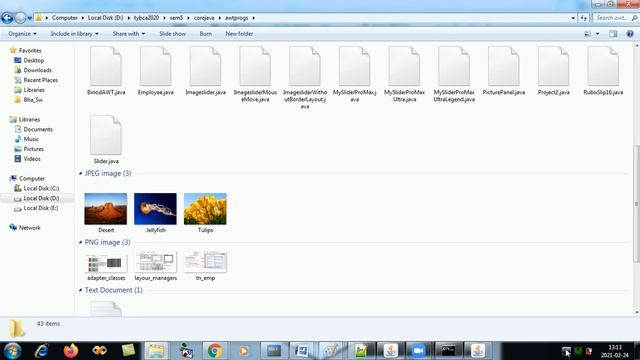Create a New folder
The width and height of the screenshot is (640, 360).
pyautogui.click(x=239, y=34)
